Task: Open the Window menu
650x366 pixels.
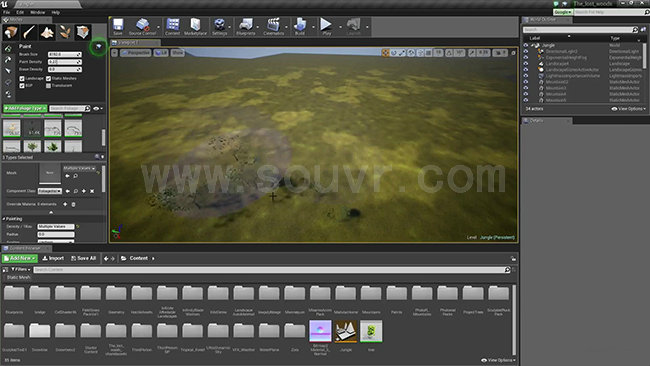Action: [x=37, y=12]
